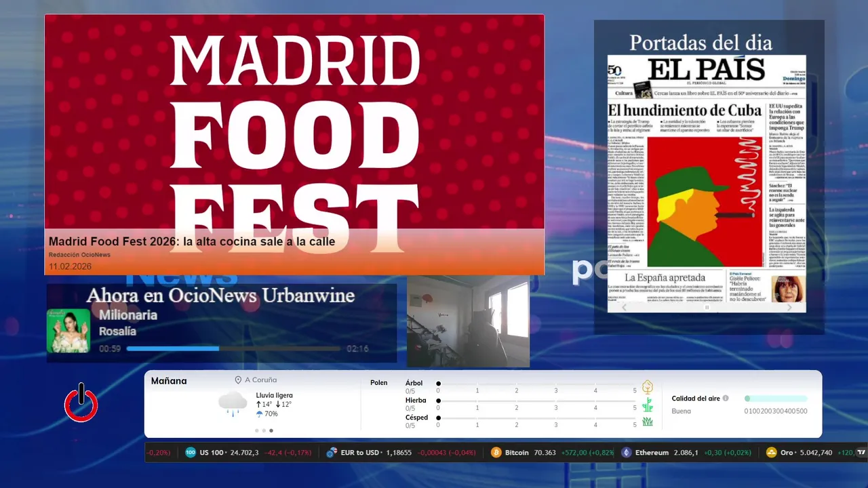Click the date '11.02.2026'
The width and height of the screenshot is (868, 488).
pos(70,266)
